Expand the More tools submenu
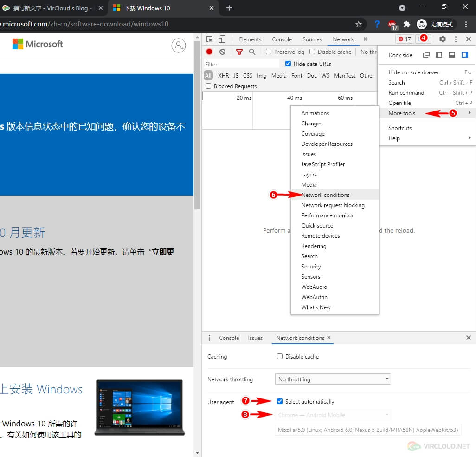The height and width of the screenshot is (457, 476). tap(427, 113)
